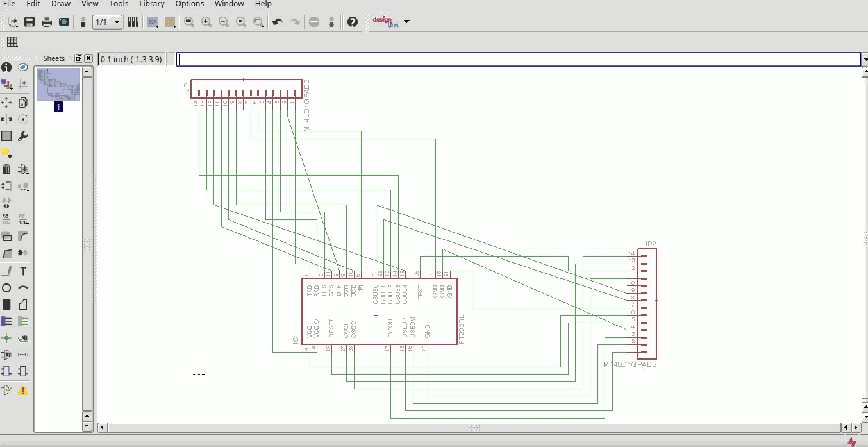The width and height of the screenshot is (868, 447).
Task: Toggle the grid settings icon
Action: (x=12, y=42)
